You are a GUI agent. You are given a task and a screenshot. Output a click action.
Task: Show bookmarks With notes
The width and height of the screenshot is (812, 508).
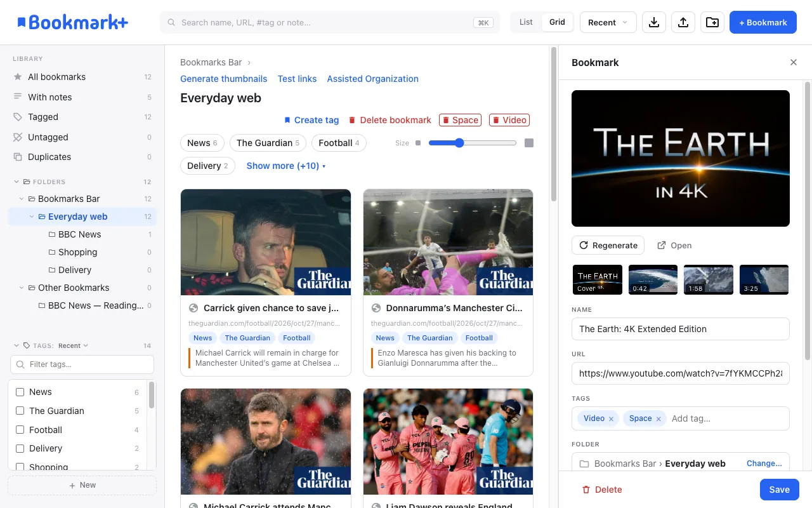coord(82,97)
